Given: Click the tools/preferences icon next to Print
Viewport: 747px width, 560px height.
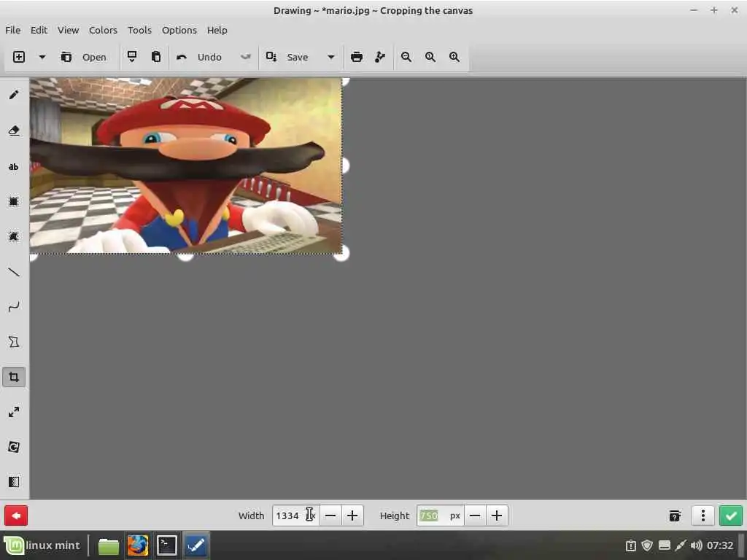Looking at the screenshot, I should pos(379,57).
